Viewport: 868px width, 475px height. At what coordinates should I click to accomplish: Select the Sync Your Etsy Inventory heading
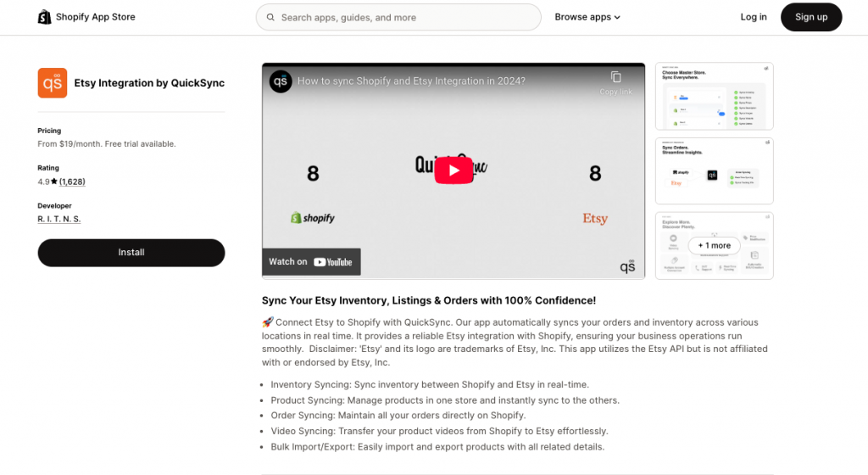click(x=429, y=300)
